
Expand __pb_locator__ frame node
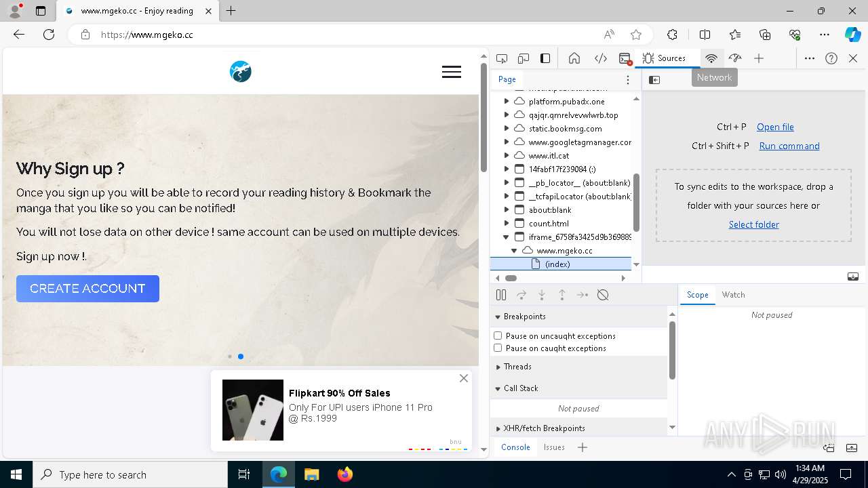(507, 182)
